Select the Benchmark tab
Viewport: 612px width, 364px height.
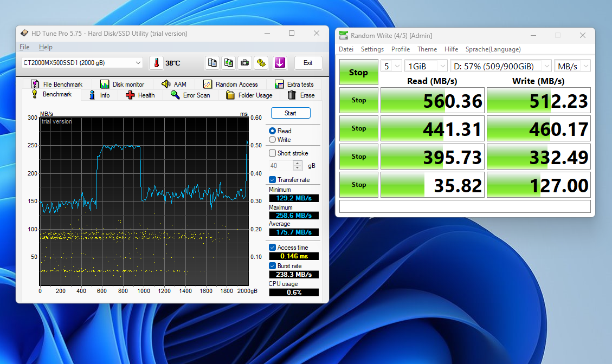(x=52, y=94)
